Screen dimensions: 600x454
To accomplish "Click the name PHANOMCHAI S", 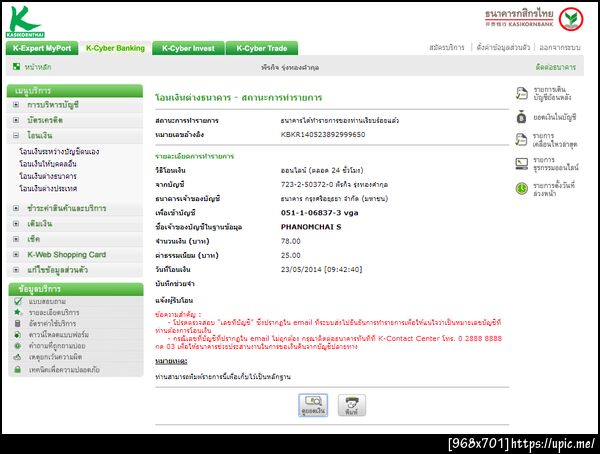I will coord(311,227).
